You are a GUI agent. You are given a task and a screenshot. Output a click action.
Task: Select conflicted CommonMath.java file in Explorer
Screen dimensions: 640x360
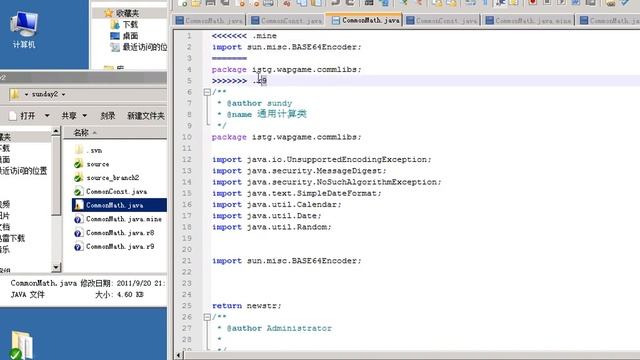click(x=119, y=205)
